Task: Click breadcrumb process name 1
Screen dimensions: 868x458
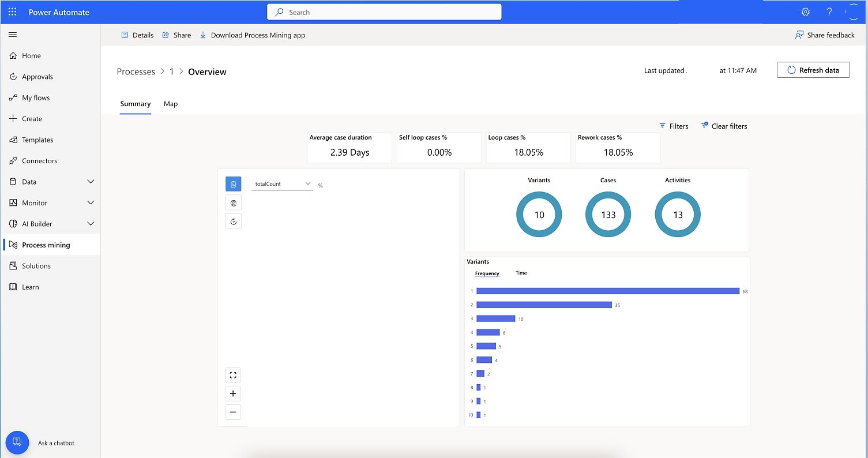Action: coord(171,72)
